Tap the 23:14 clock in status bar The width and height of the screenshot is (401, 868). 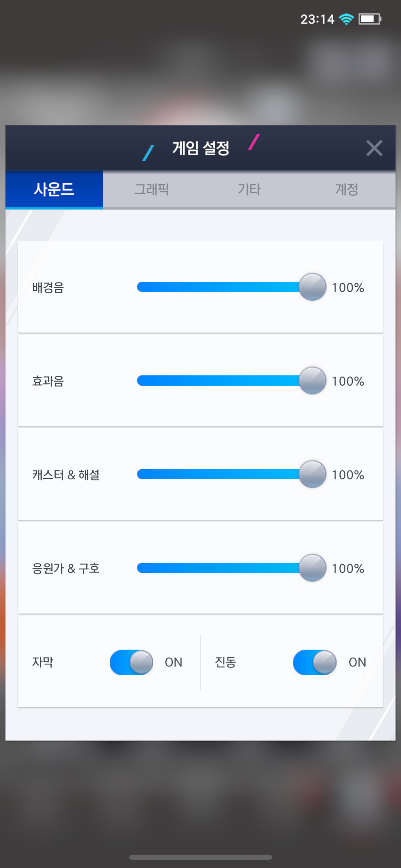[317, 19]
